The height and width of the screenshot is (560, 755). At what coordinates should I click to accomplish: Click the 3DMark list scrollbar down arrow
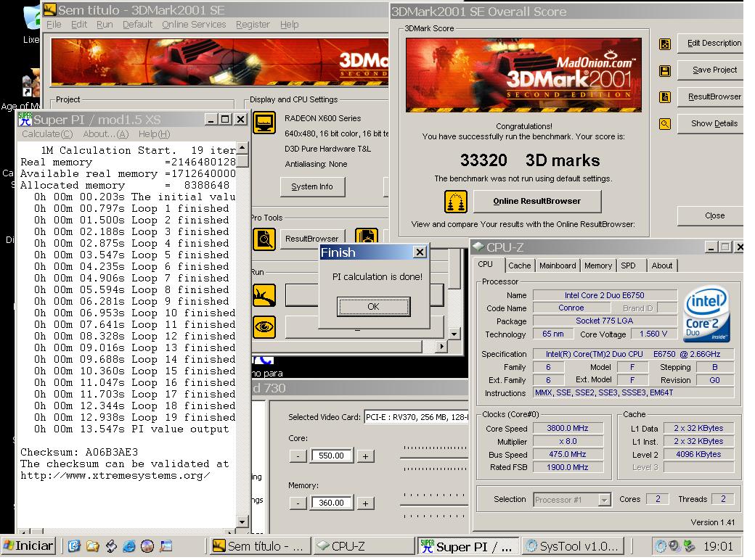click(454, 334)
